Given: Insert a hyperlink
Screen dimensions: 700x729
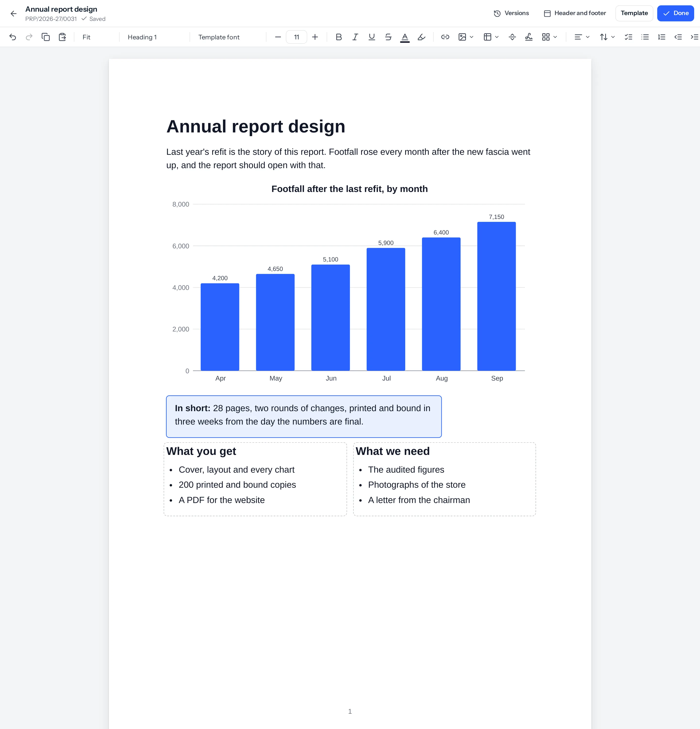Looking at the screenshot, I should 445,37.
